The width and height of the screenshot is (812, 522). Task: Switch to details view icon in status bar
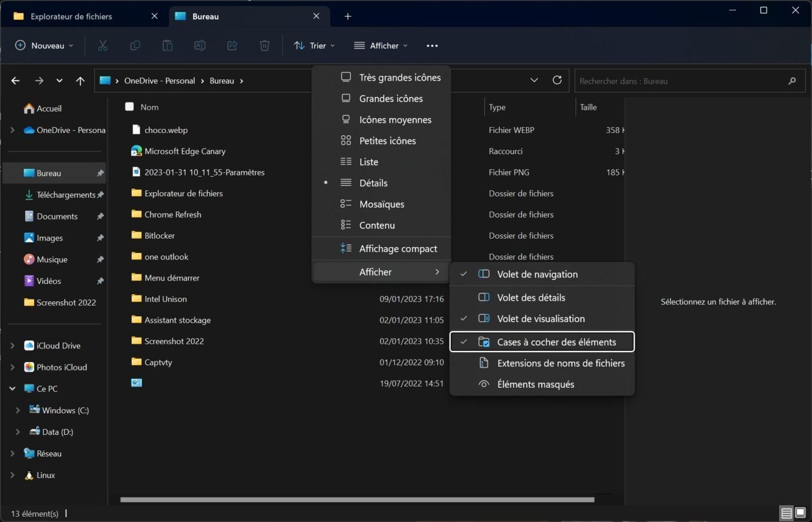tap(786, 513)
